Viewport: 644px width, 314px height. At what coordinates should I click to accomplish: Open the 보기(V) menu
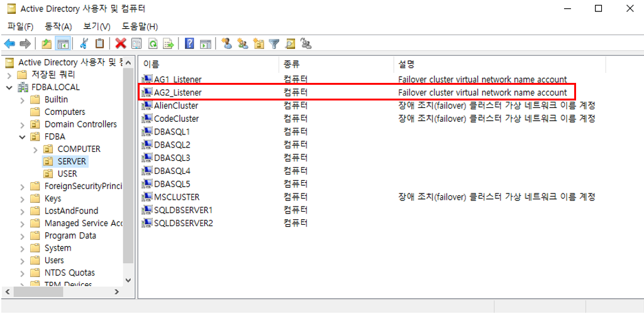[x=97, y=26]
